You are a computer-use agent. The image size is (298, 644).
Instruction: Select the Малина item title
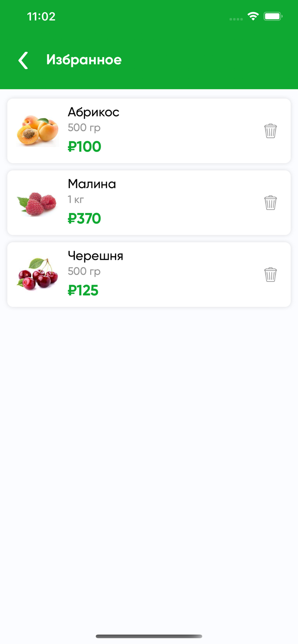92,184
